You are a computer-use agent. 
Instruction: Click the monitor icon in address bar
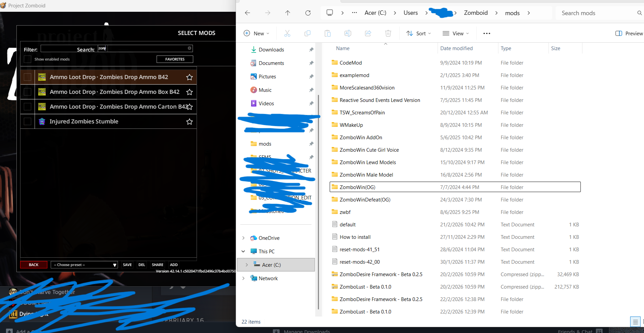[x=330, y=13]
